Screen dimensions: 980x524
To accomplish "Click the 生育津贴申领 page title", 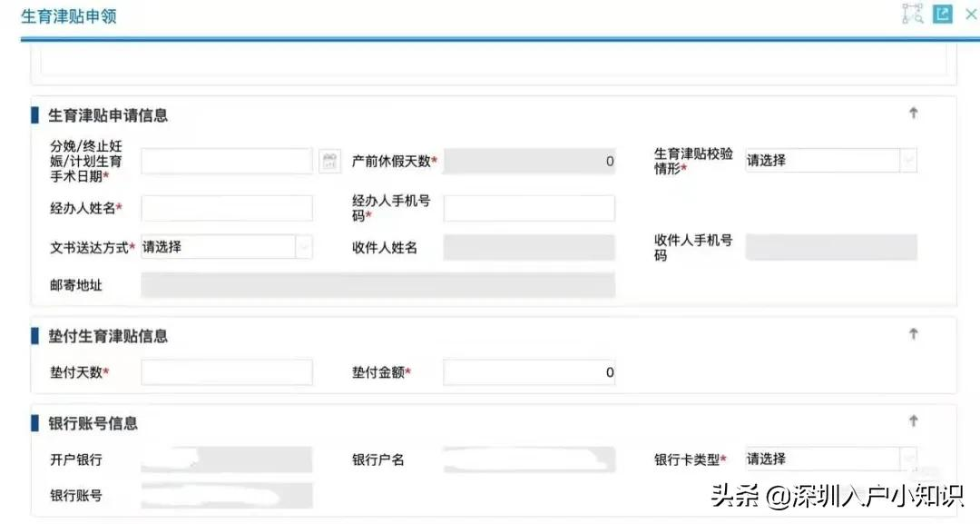I will [69, 15].
